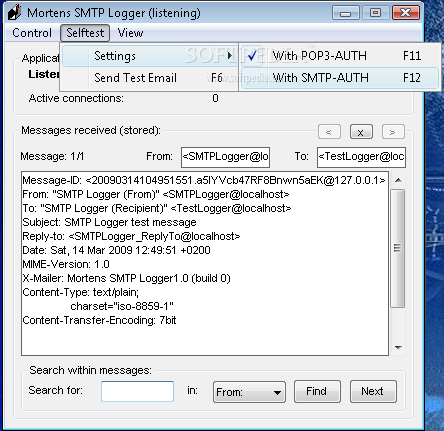Choose Send Test Email menu entry
Screen dimensions: 444x431
pyautogui.click(x=150, y=78)
